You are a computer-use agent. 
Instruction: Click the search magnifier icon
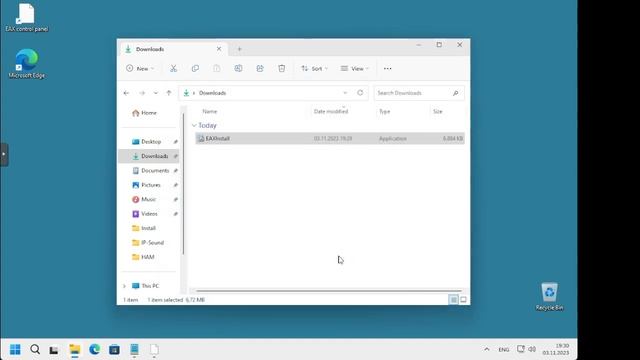coord(456,93)
